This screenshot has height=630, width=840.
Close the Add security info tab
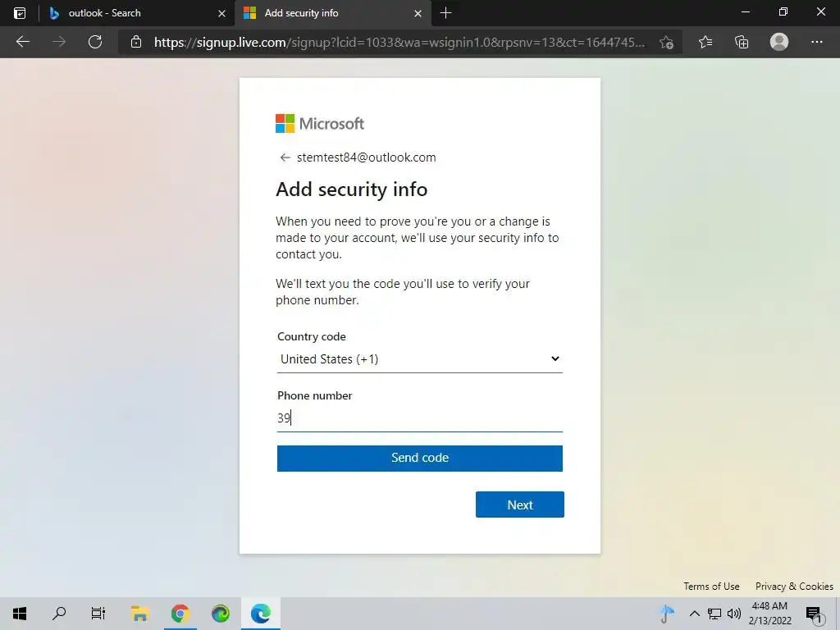(418, 13)
